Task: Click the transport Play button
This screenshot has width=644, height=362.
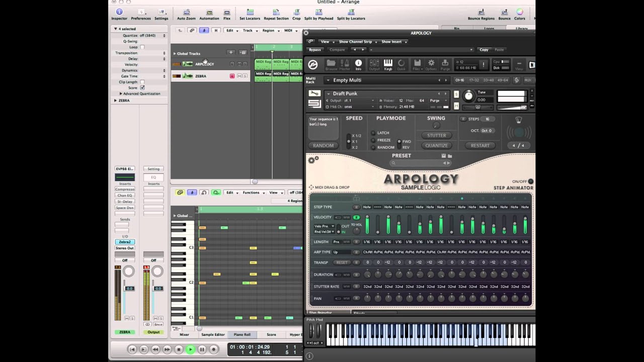Action: [x=190, y=349]
